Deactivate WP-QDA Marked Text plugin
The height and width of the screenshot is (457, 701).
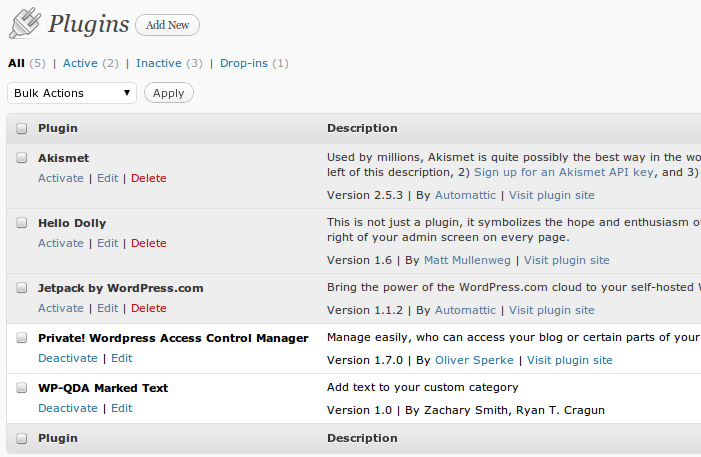tap(68, 408)
